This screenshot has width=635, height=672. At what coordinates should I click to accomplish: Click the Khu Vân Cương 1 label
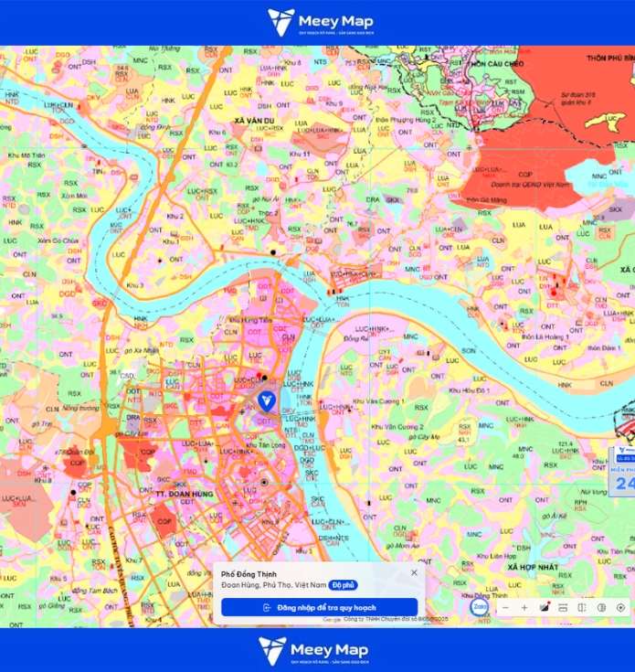tap(378, 401)
